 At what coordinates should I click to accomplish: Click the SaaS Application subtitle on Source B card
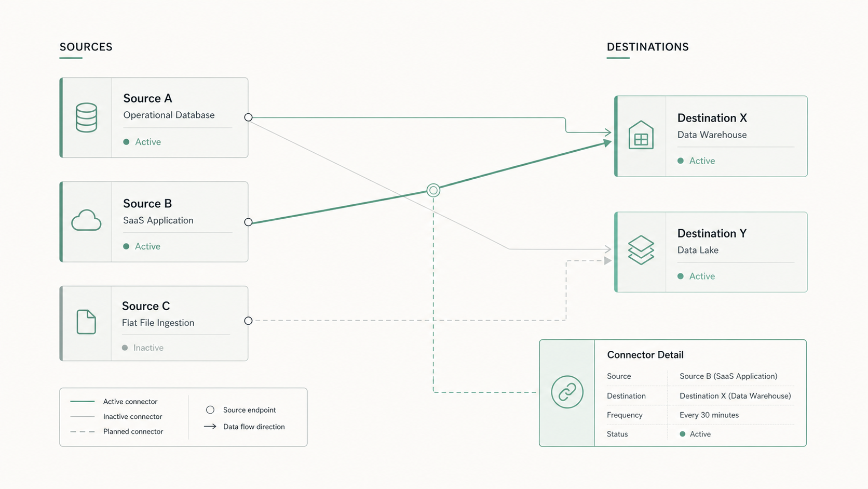pyautogui.click(x=158, y=220)
